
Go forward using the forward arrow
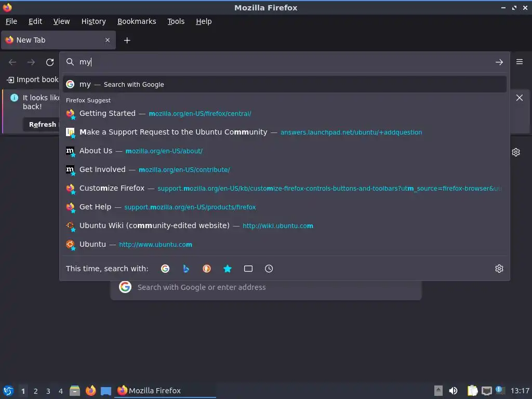tap(31, 62)
